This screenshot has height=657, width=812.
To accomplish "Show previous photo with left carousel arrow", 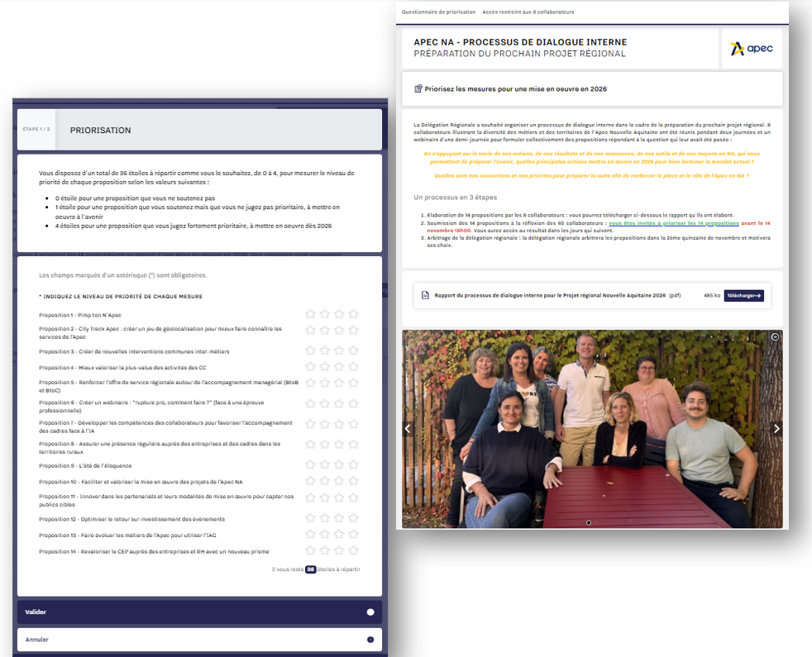I will [408, 429].
